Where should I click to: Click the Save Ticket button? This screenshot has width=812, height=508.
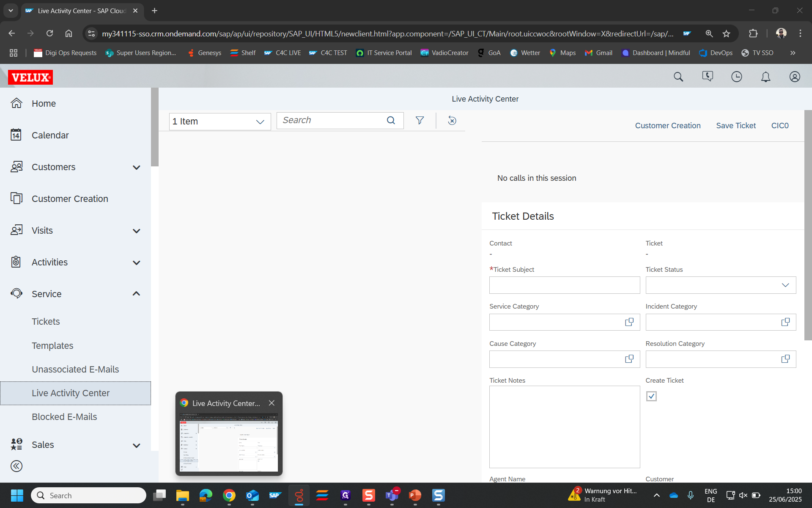tap(736, 126)
